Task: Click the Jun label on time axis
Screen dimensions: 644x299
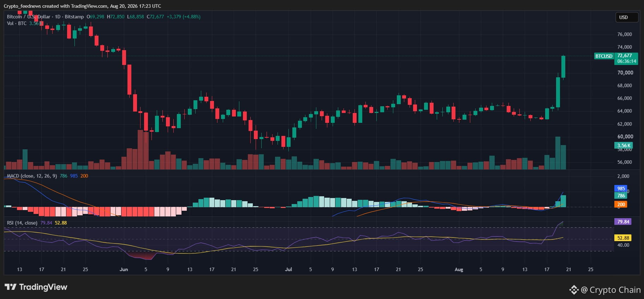Action: click(124, 269)
